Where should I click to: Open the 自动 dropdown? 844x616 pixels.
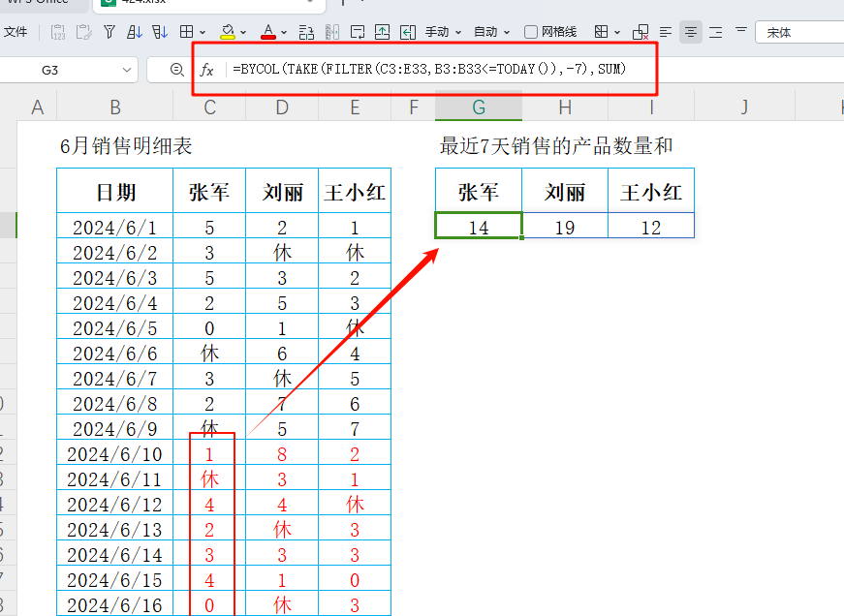click(491, 32)
